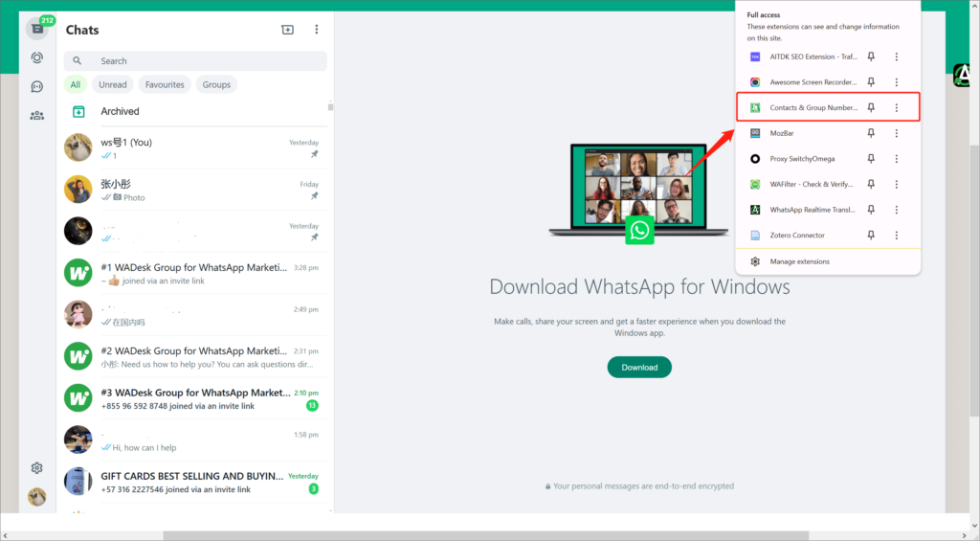Click the Archived box icon
Viewport: 980px width, 541px height.
pos(78,111)
